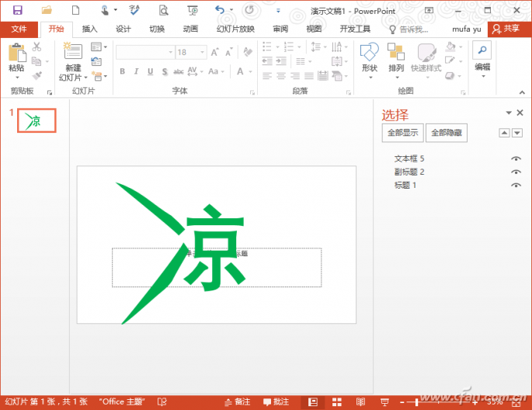Open the 插入 (Insert) ribbon tab
The width and height of the screenshot is (532, 410).
pos(89,30)
